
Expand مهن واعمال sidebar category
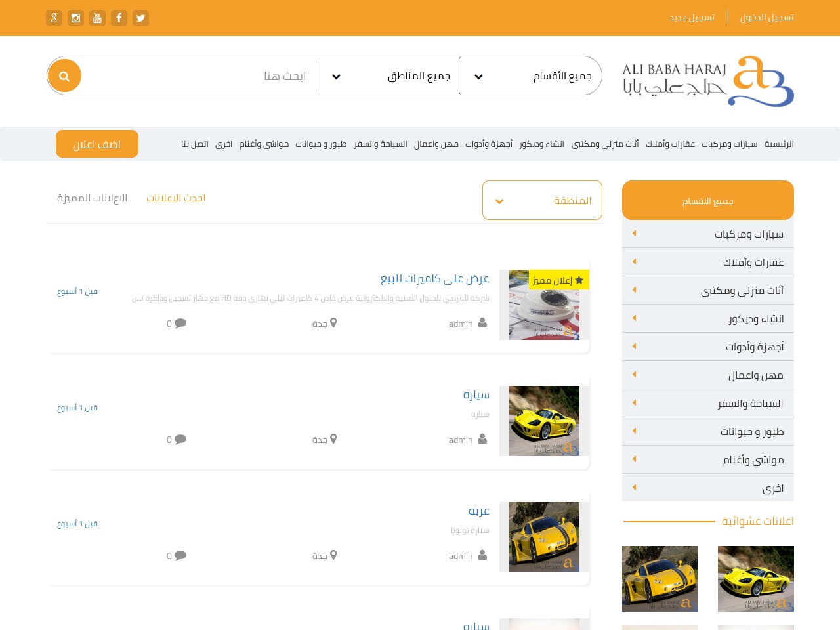(x=708, y=375)
